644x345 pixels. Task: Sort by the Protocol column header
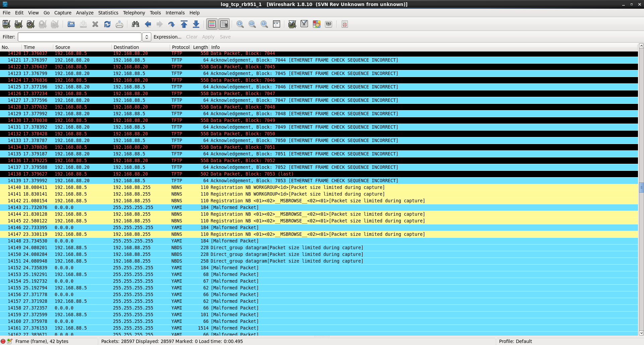(x=181, y=47)
